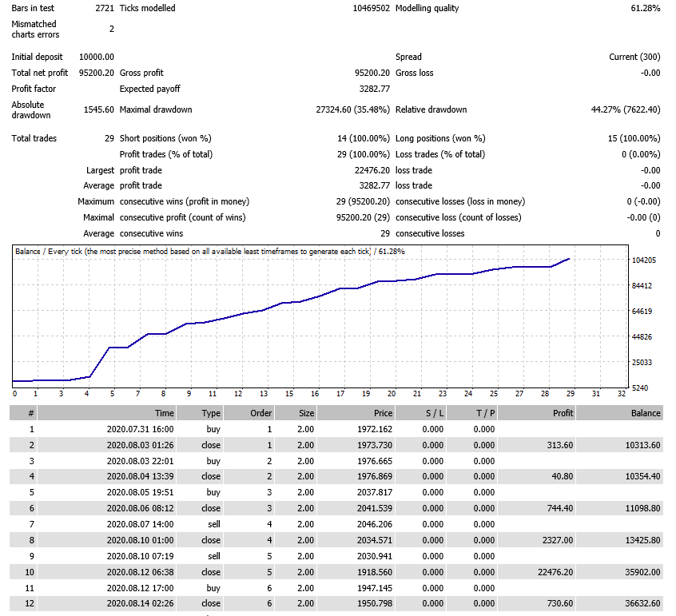The width and height of the screenshot is (676, 616).
Task: Click the Size column header
Action: 296,413
